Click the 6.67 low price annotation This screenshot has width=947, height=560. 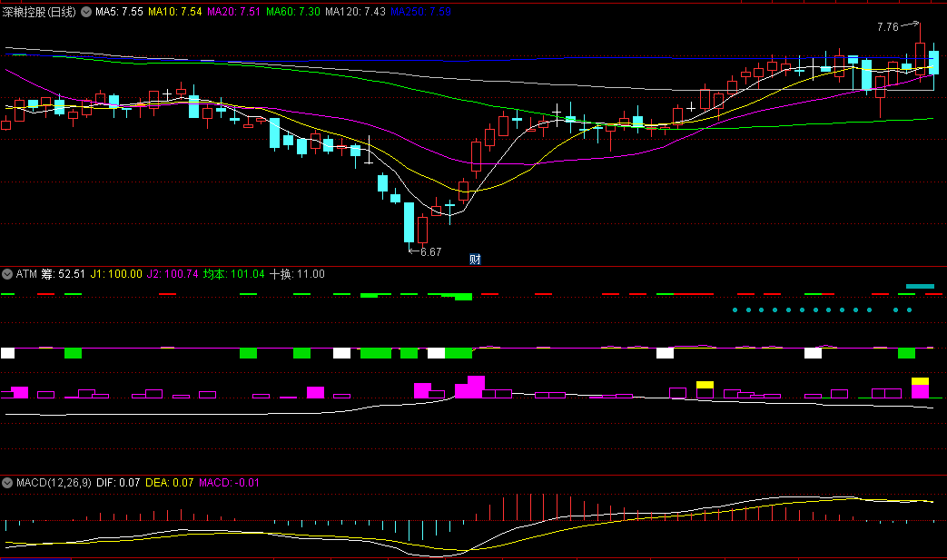click(430, 252)
